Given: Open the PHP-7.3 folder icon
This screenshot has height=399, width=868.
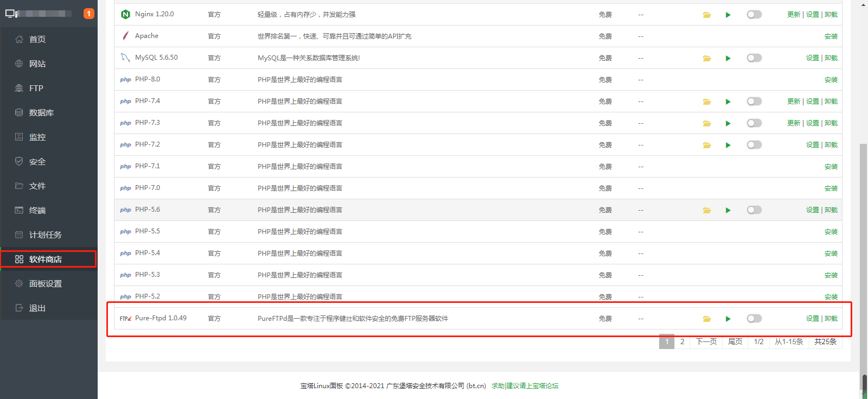Looking at the screenshot, I should (707, 123).
